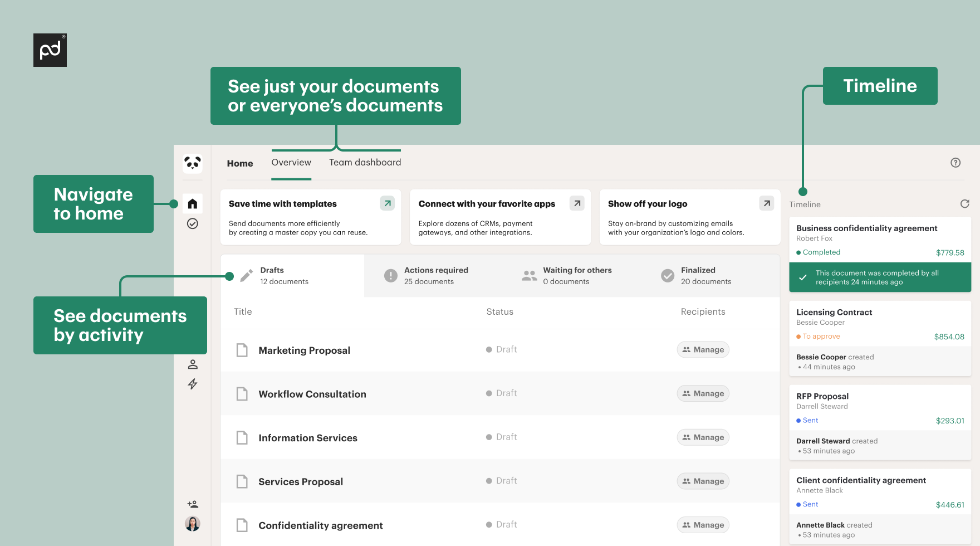Click the Licensing Contract timeline card
The height and width of the screenshot is (546, 980).
[x=880, y=323]
